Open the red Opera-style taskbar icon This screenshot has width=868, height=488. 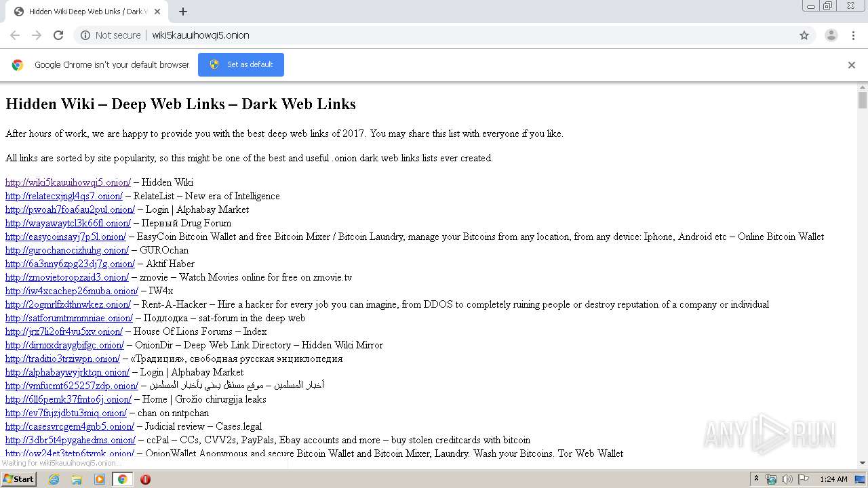[145, 479]
